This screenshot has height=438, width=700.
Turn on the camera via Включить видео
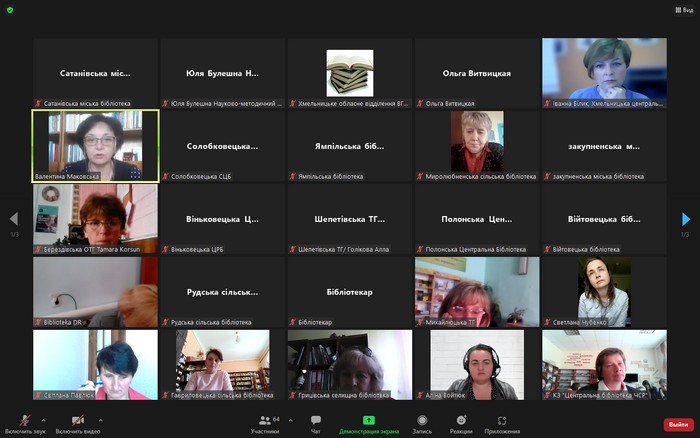pyautogui.click(x=78, y=420)
